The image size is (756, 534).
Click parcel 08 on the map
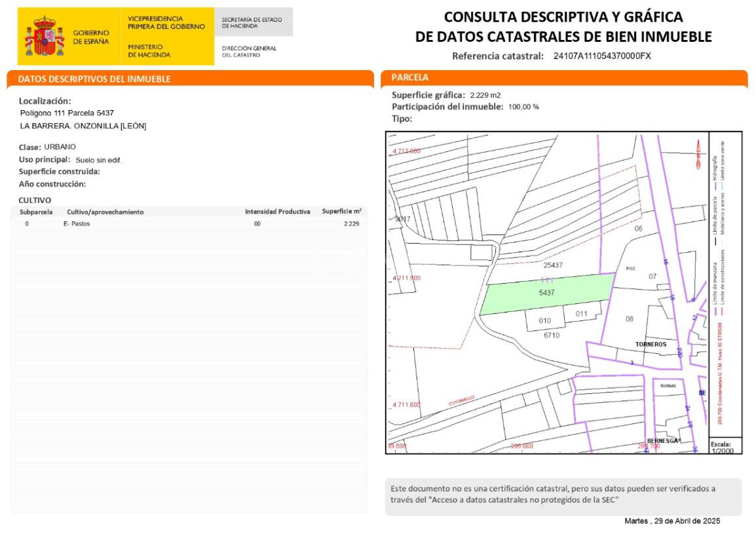[630, 319]
